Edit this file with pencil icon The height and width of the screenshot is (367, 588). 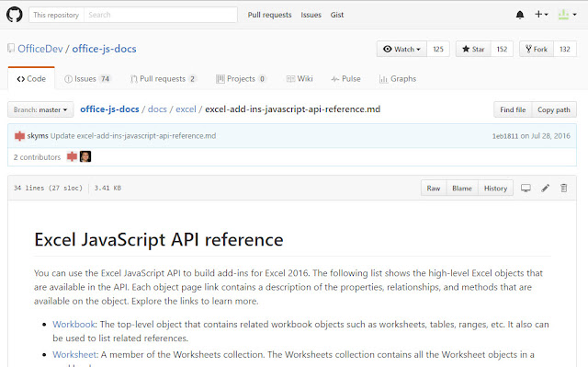(x=545, y=188)
